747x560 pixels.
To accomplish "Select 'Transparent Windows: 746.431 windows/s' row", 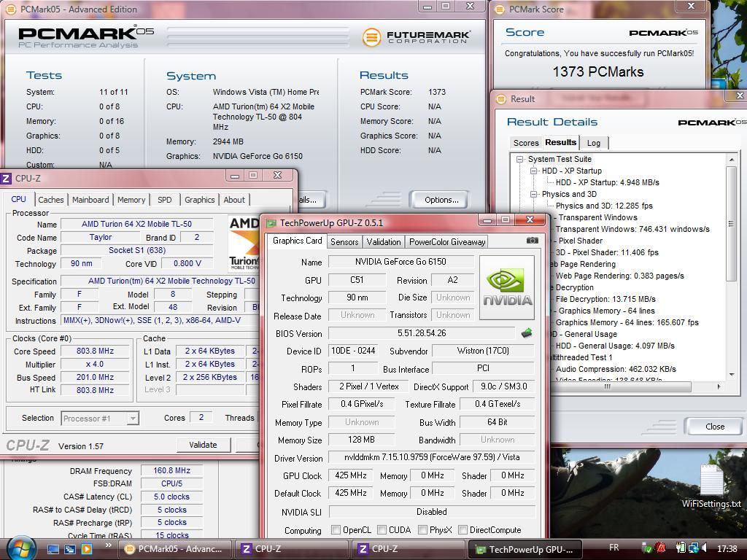I will point(632,229).
